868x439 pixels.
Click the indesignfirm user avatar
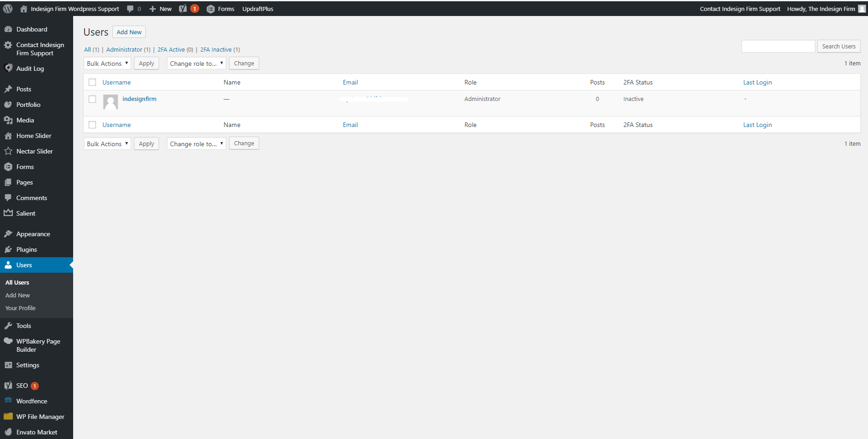point(111,102)
